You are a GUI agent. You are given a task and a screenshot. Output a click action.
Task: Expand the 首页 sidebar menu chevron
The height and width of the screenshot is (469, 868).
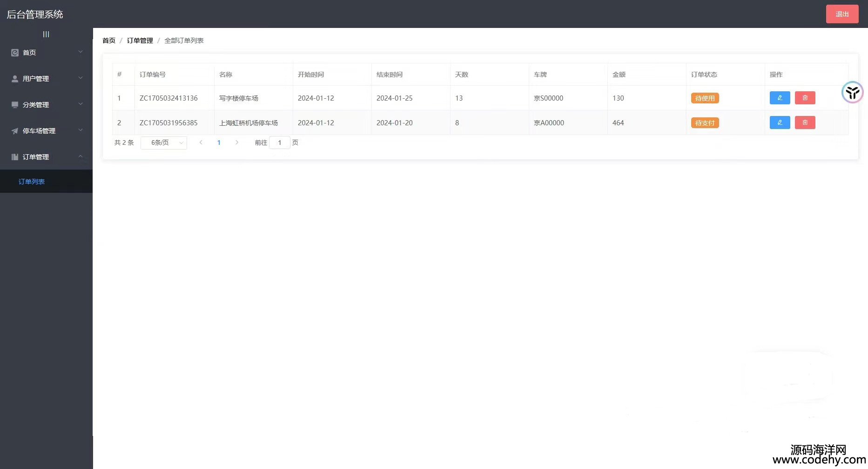(81, 52)
